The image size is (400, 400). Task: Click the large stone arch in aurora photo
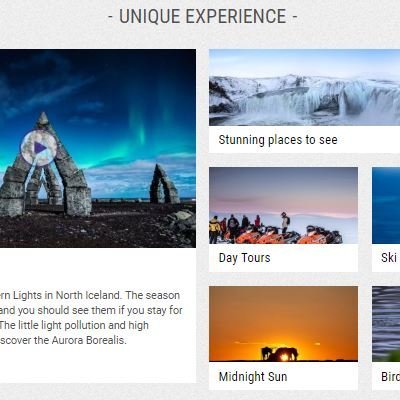43,166
